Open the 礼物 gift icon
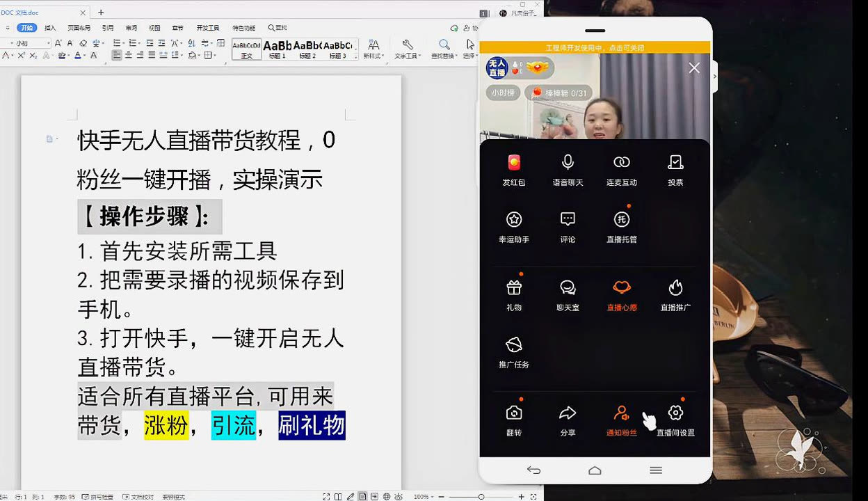 pos(514,287)
